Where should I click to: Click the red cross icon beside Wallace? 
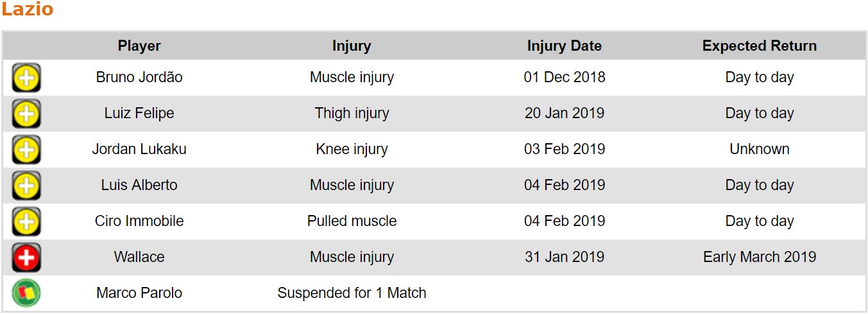click(26, 258)
